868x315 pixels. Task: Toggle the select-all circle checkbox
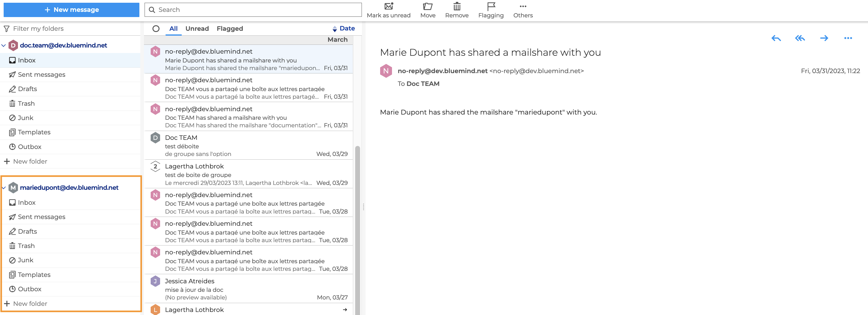pos(156,29)
